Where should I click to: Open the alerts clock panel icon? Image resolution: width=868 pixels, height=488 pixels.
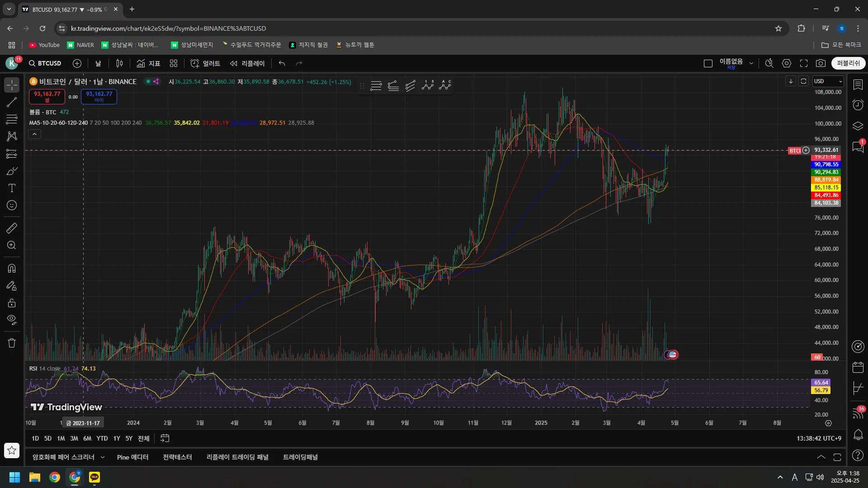858,105
